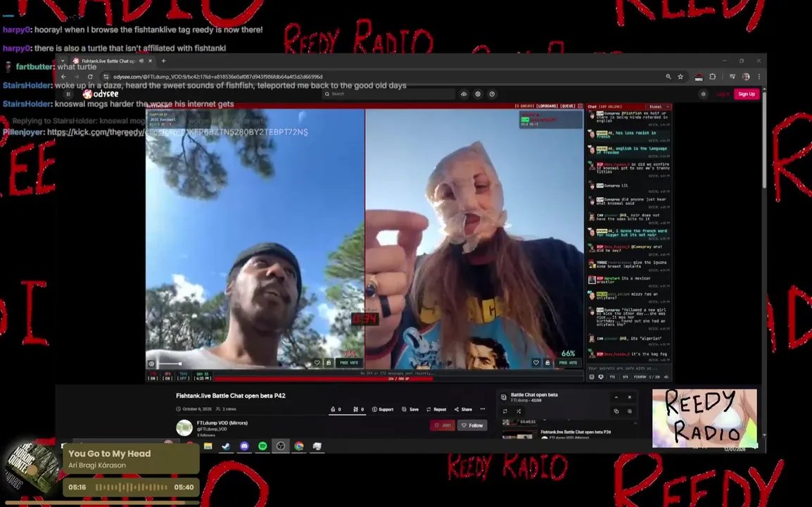Click Log In on Odysee header
The width and height of the screenshot is (812, 507).
click(x=723, y=94)
